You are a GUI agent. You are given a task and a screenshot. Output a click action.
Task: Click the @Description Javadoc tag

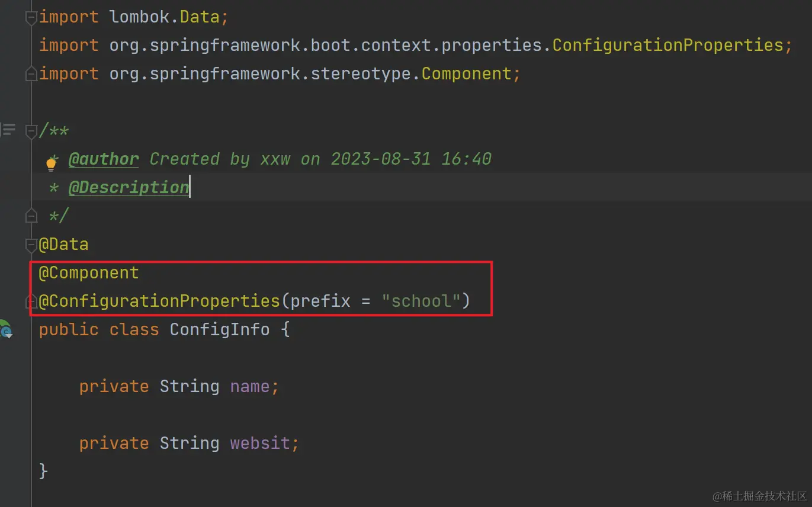129,187
